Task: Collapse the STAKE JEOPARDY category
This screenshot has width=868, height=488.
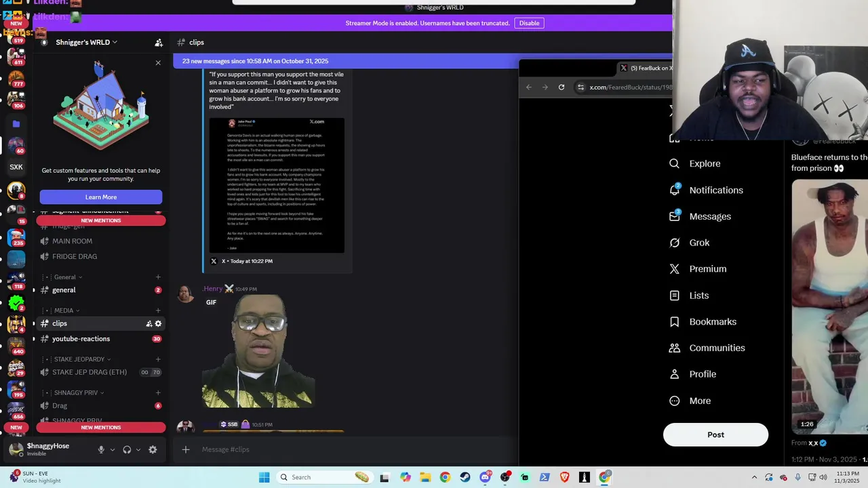Action: click(x=82, y=359)
